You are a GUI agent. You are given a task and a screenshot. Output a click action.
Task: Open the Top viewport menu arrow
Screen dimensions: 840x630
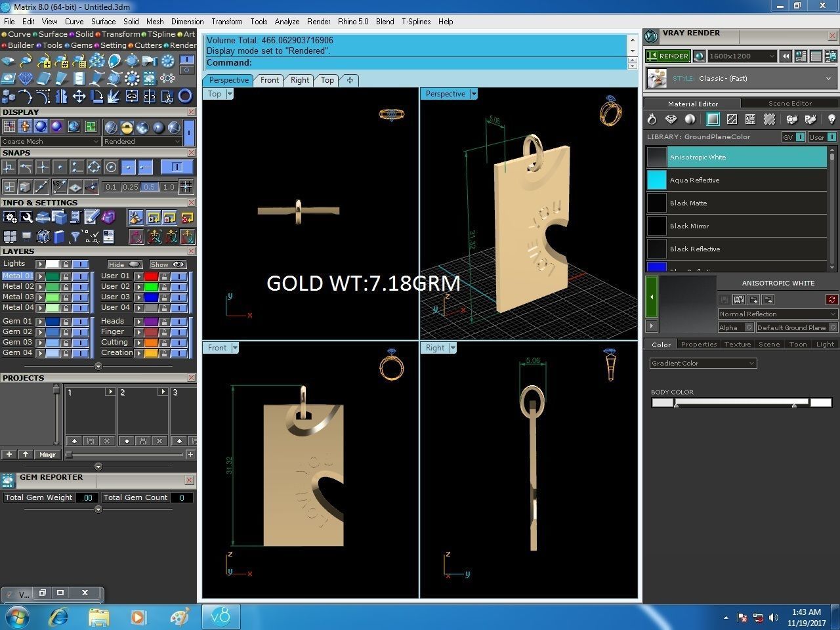230,94
